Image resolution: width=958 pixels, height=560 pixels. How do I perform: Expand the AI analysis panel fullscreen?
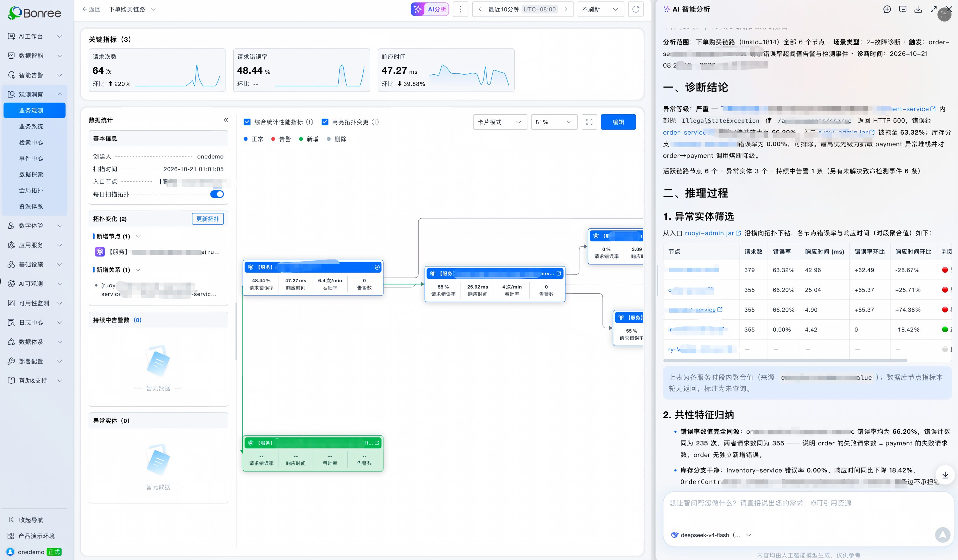(933, 9)
